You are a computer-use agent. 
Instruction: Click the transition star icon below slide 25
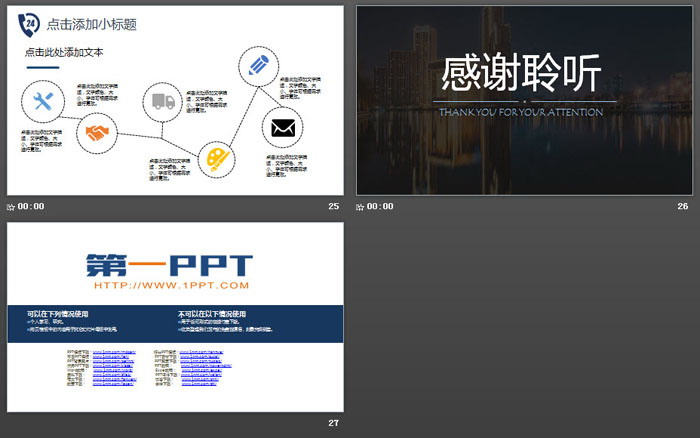[11, 207]
